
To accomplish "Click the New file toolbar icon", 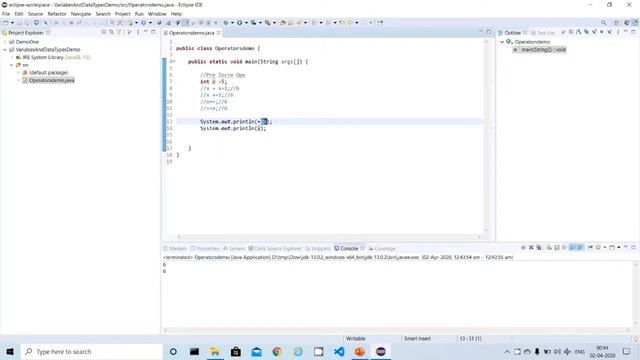I will point(6,23).
